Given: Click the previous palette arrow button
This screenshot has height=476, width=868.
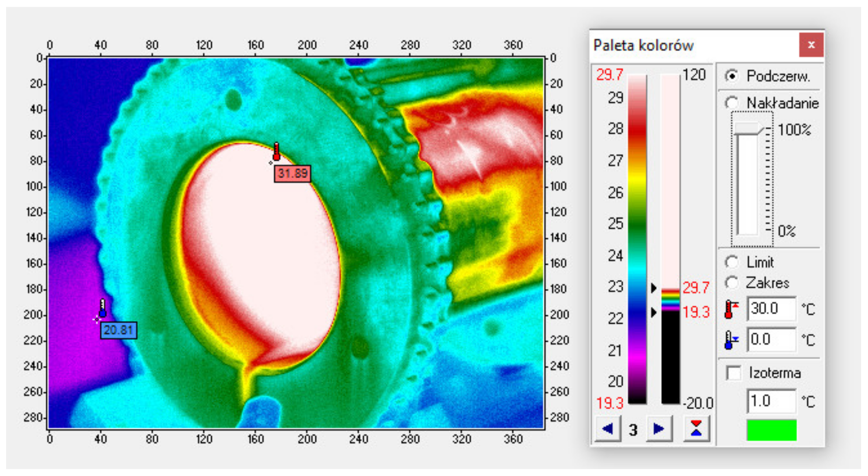Looking at the screenshot, I should point(607,429).
